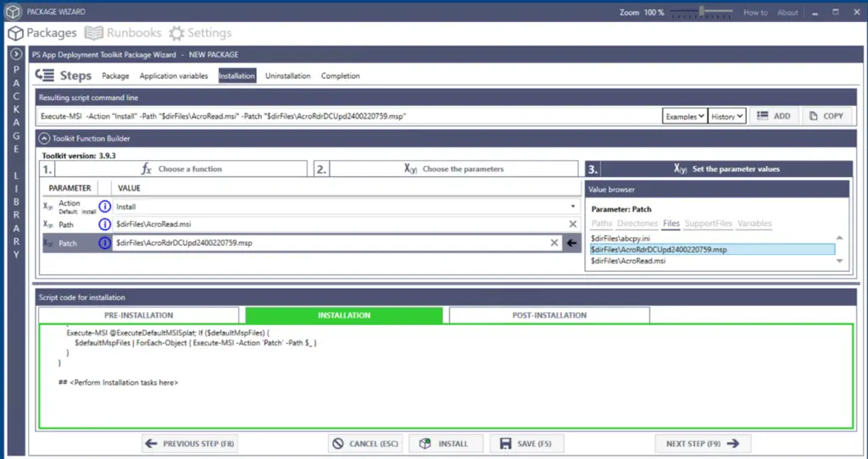Select $dirFiles\AcroRdrDCUpd2400220759.msp in value browser
Viewport: 868px width, 459px height.
pos(712,250)
